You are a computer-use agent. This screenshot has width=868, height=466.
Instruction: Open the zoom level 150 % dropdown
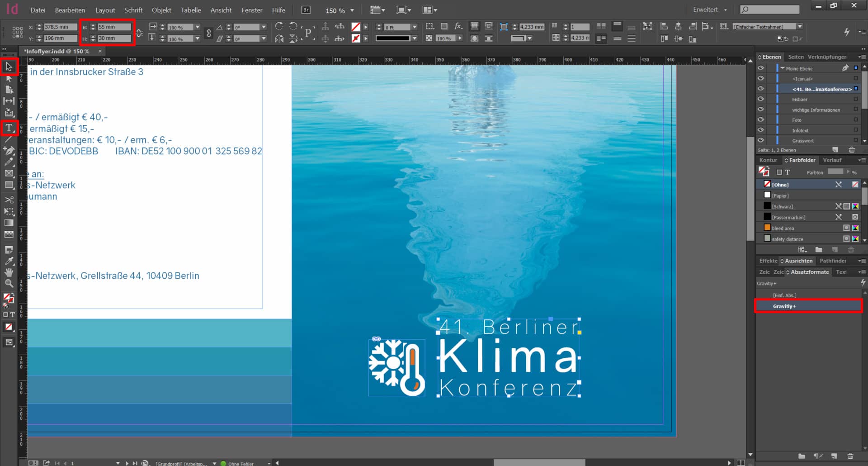352,10
